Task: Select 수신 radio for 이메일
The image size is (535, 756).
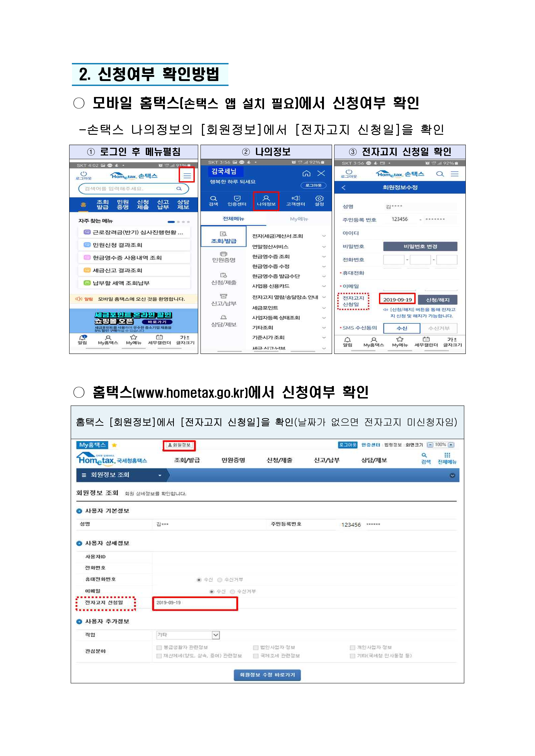Action: pyautogui.click(x=212, y=592)
